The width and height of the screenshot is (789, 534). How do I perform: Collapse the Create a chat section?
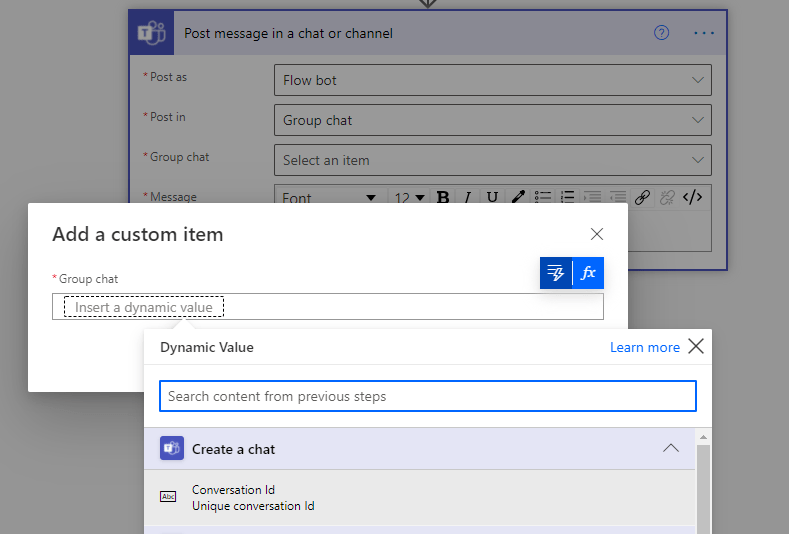[x=671, y=449]
